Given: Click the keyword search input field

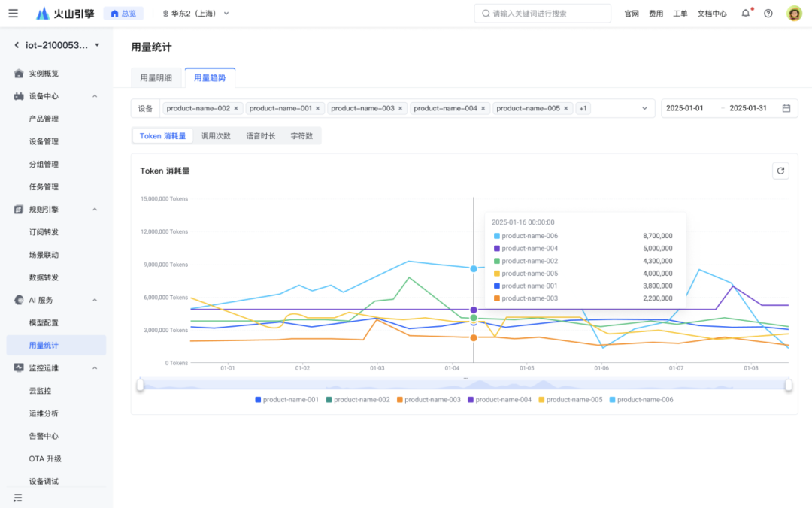Looking at the screenshot, I should coord(542,14).
